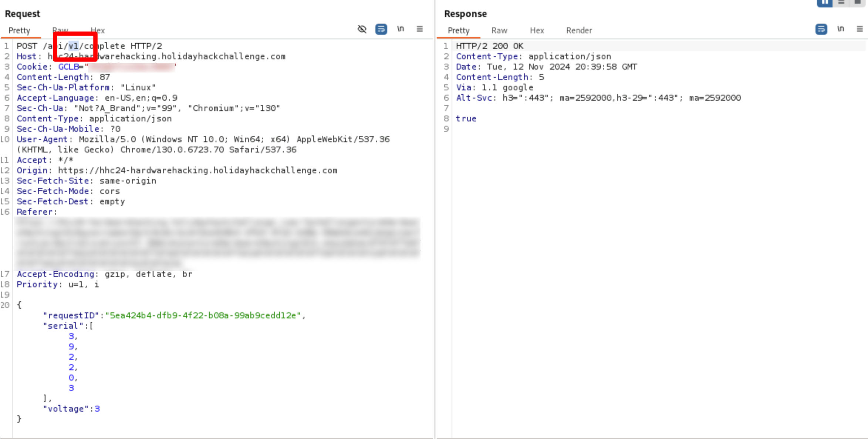Viewport: 868px width, 439px height.
Task: Open Request panel hamburger options menu
Action: tap(419, 29)
